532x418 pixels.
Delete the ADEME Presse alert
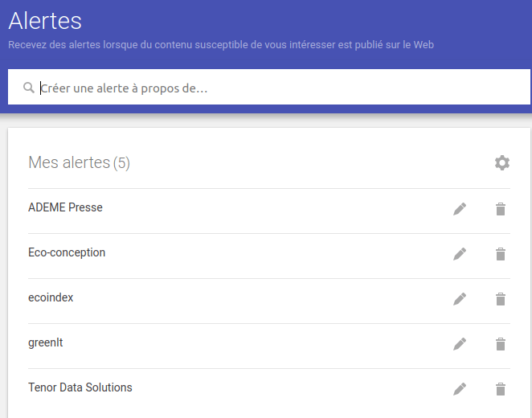click(501, 209)
